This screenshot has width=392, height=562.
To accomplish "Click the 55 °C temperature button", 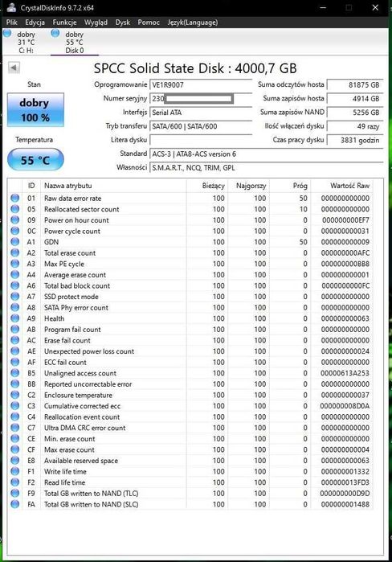I will tap(35, 160).
